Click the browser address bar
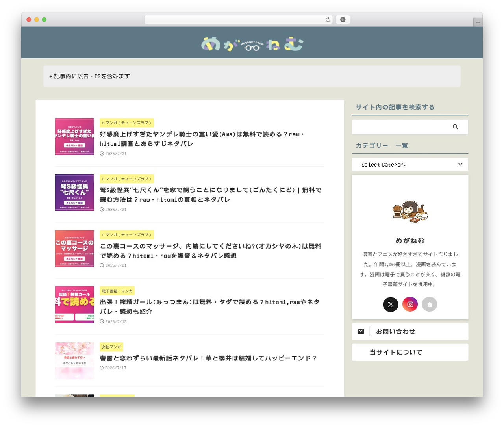This screenshot has width=504, height=427. pos(238,20)
